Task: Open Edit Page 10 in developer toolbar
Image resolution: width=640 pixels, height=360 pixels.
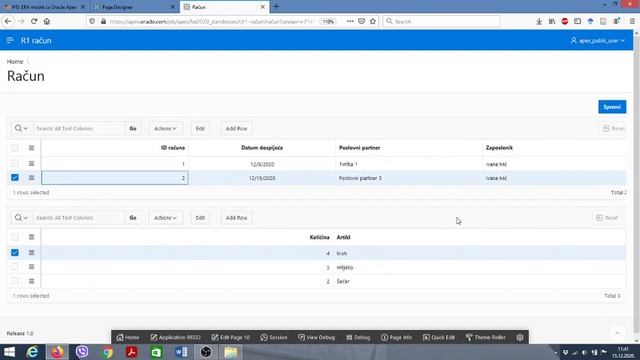Action: [231, 337]
